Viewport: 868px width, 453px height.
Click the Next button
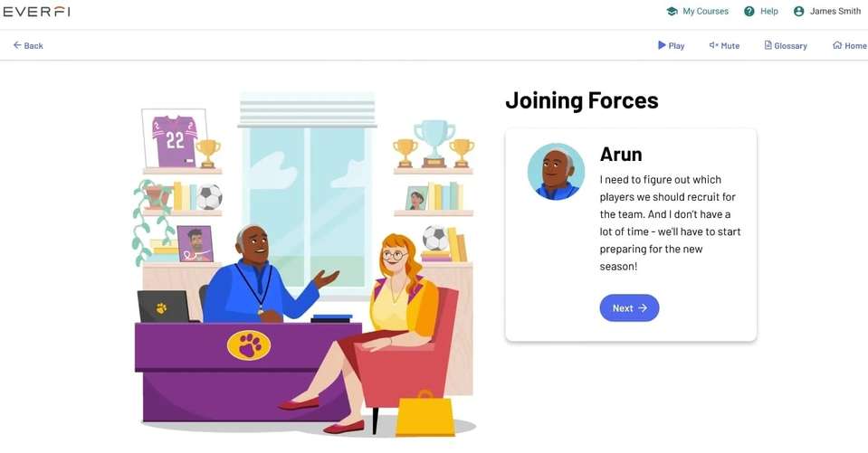tap(629, 308)
